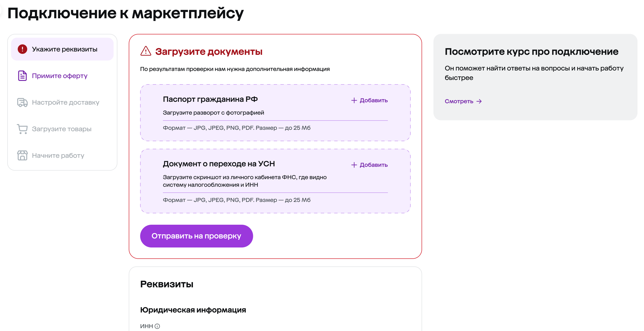Screen dimensions: 644x331
Task: Open the course via Смотреть link
Action: click(463, 101)
